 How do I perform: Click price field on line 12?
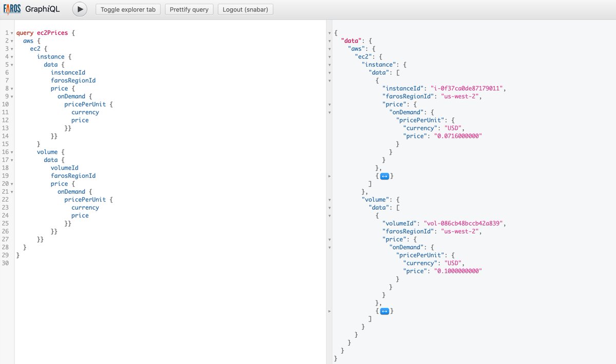pos(80,120)
